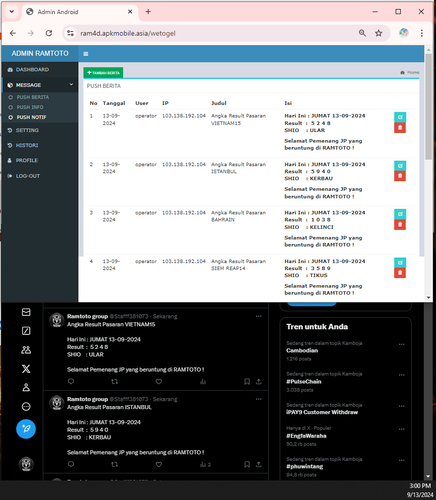The height and width of the screenshot is (500, 436).
Task: Click the edit icon for the BAHRAIN row
Action: coord(400,214)
